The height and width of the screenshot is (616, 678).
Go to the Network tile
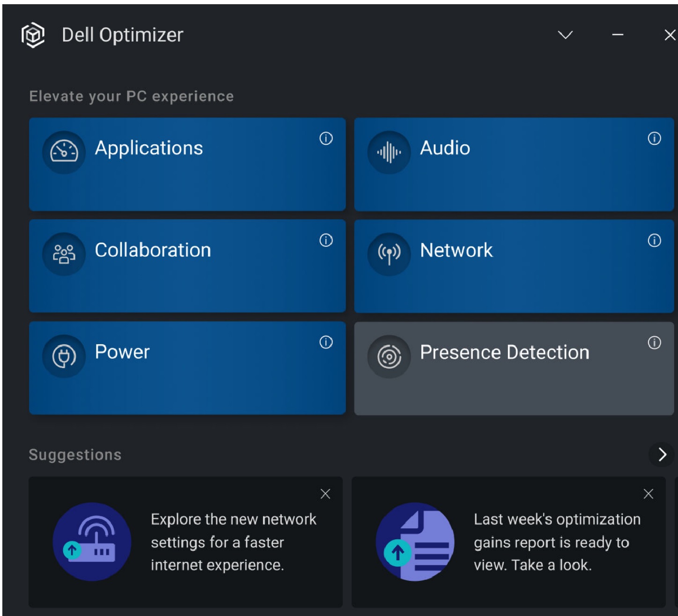pyautogui.click(x=514, y=266)
